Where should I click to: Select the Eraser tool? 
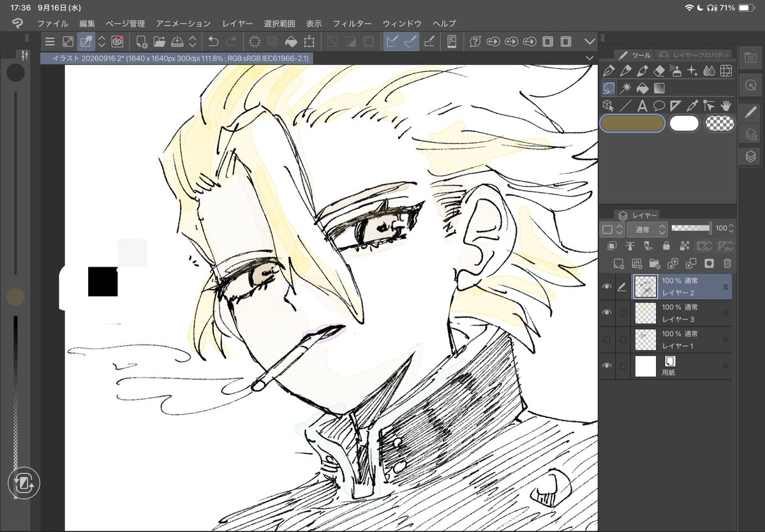[x=658, y=71]
